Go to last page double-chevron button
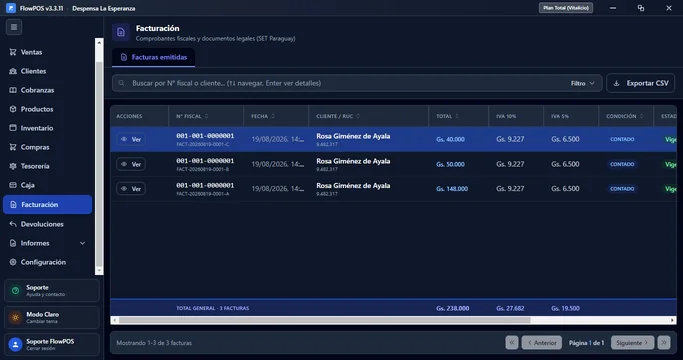The width and height of the screenshot is (683, 360). pyautogui.click(x=664, y=343)
